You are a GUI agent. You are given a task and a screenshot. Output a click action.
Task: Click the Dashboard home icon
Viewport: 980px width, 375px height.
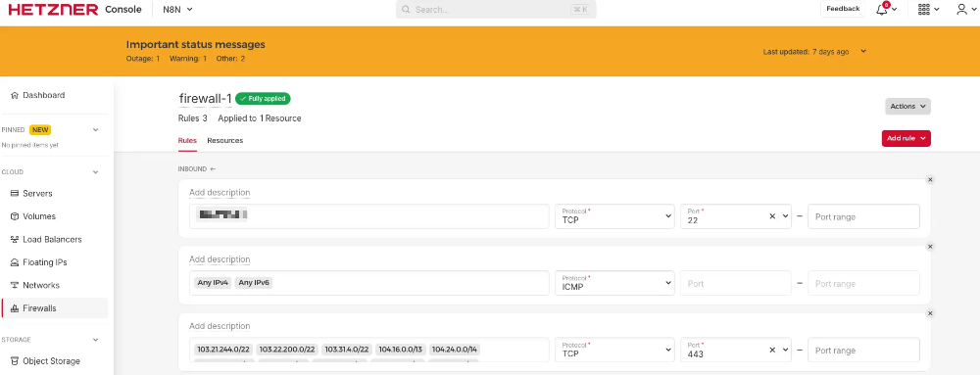coord(15,96)
